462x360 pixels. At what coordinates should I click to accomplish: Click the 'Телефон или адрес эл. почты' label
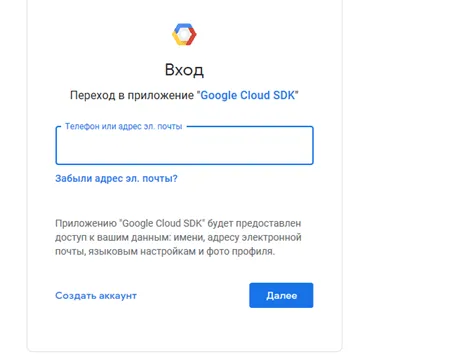pos(123,126)
